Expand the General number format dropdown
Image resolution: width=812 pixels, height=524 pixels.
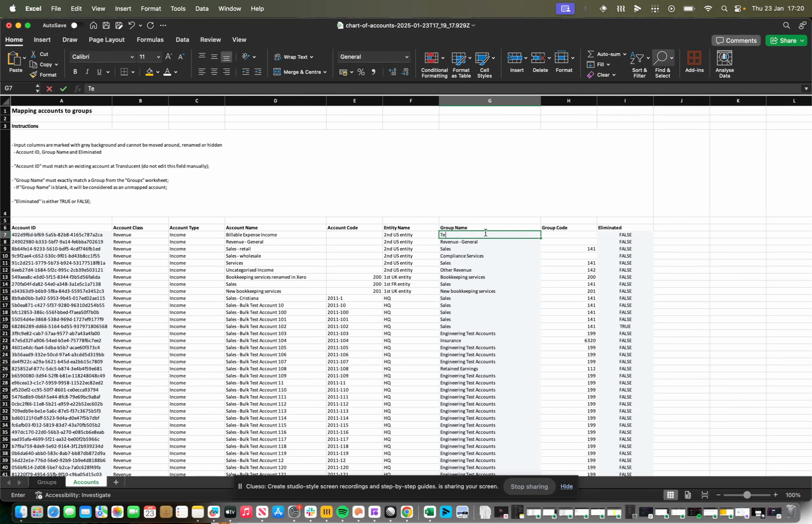click(x=406, y=57)
